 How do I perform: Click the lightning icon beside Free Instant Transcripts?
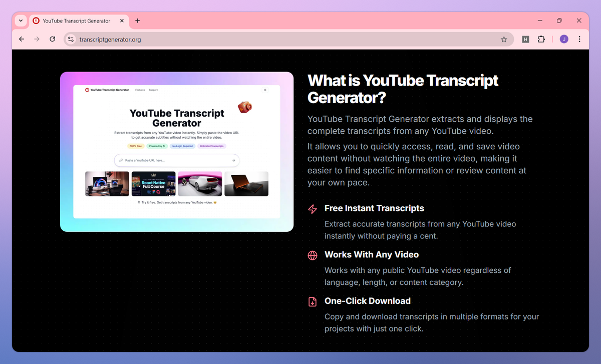click(312, 209)
